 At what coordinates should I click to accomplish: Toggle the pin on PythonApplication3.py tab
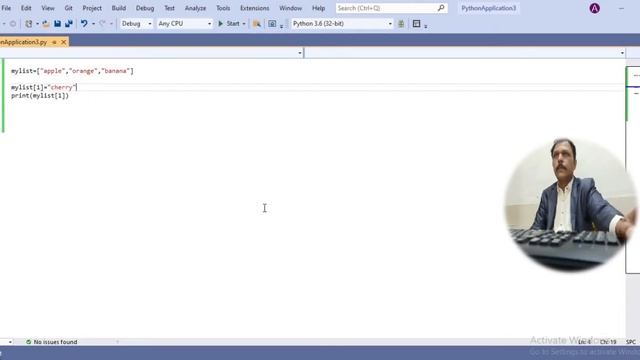click(54, 42)
